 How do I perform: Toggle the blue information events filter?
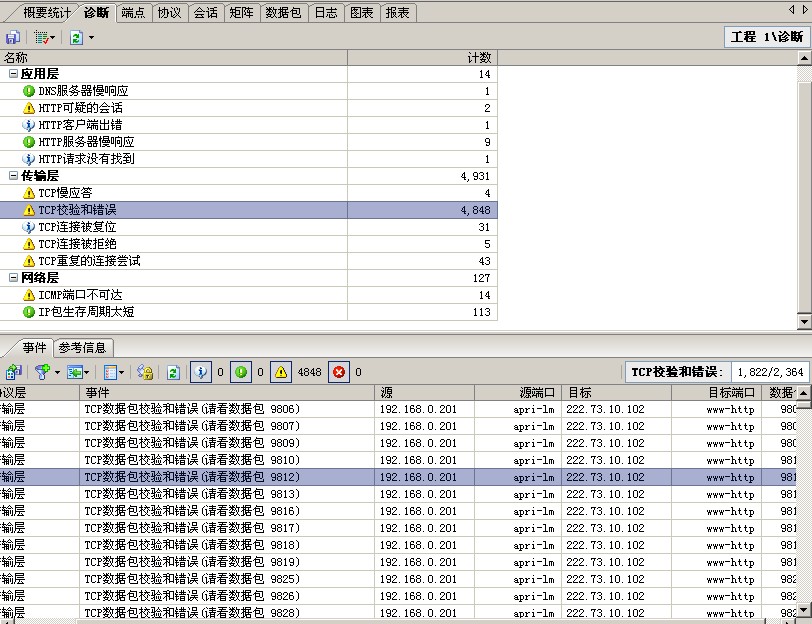(x=200, y=372)
